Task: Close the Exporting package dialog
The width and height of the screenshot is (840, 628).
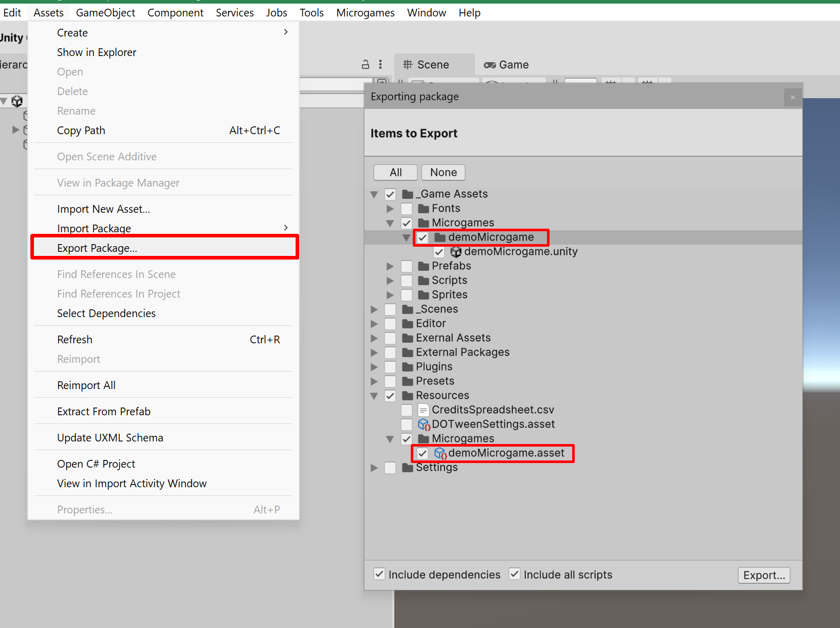Action: pyautogui.click(x=793, y=97)
